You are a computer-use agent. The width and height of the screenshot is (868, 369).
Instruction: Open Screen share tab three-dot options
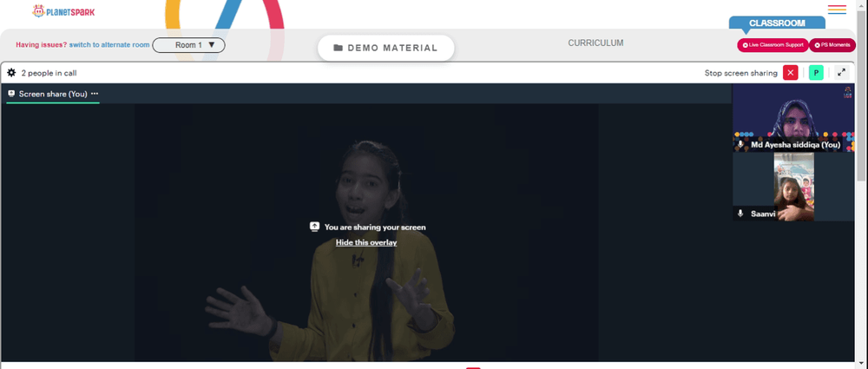pos(95,94)
